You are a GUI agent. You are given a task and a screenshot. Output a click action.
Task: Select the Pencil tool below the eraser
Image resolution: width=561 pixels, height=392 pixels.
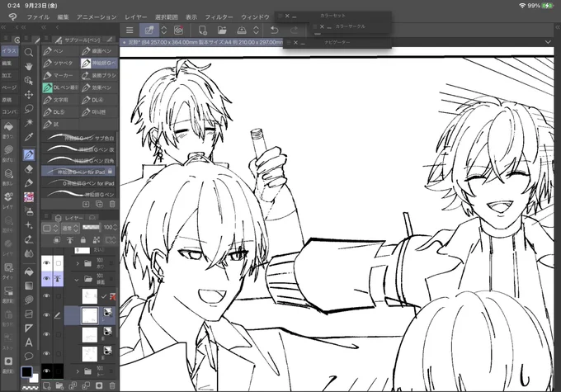(x=29, y=183)
